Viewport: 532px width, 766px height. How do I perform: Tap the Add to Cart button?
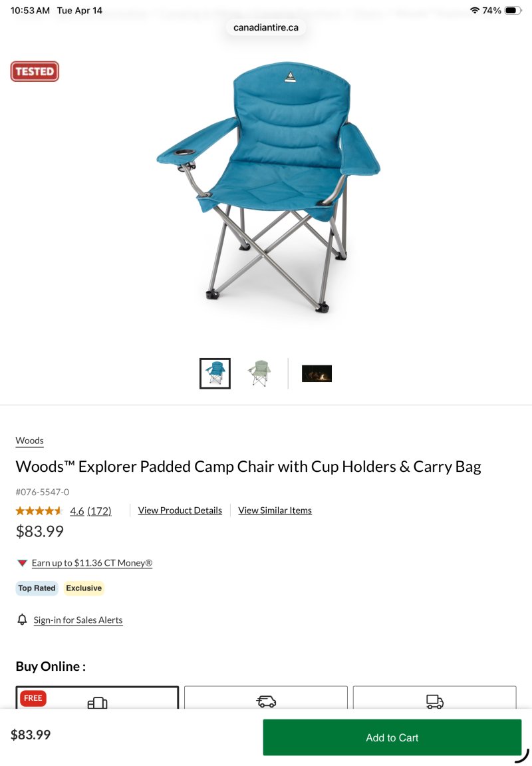tap(392, 737)
